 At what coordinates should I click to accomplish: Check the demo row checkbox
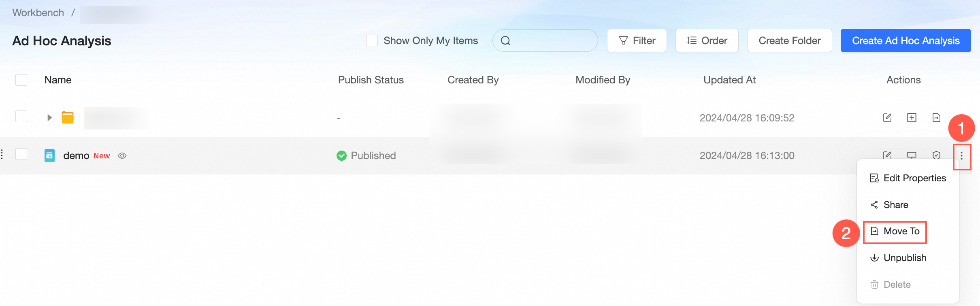tap(21, 154)
